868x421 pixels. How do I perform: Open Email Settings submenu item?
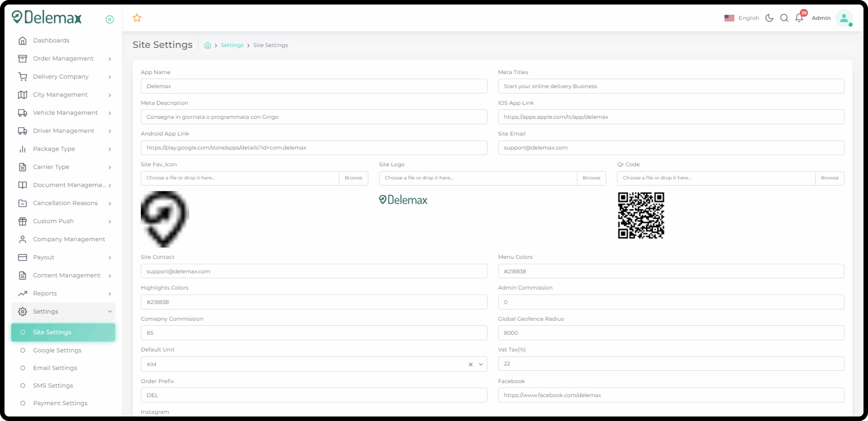(55, 368)
